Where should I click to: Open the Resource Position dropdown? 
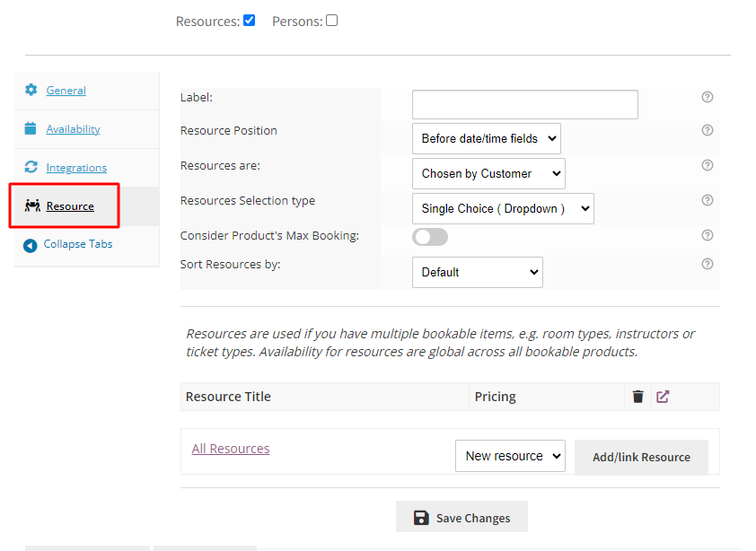487,138
